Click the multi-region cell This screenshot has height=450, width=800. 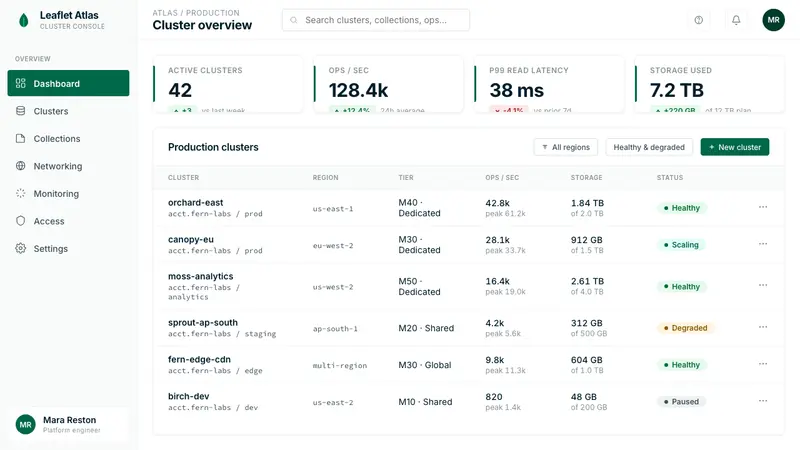click(x=340, y=365)
